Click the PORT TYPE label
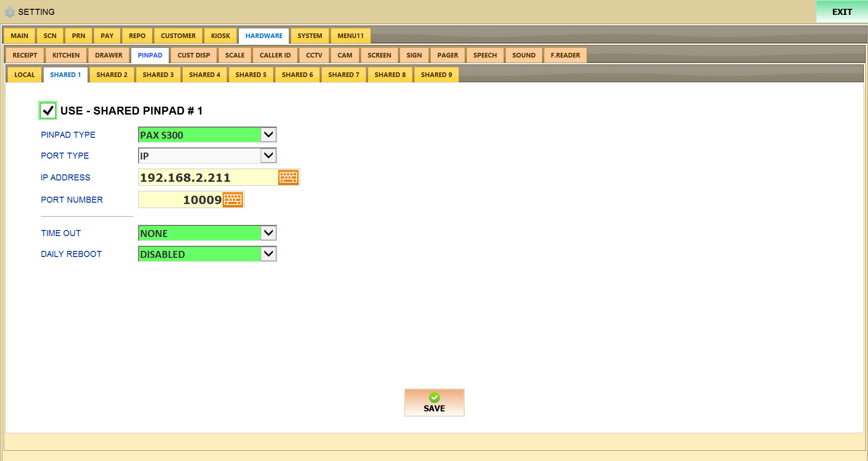The height and width of the screenshot is (461, 868). pyautogui.click(x=65, y=156)
